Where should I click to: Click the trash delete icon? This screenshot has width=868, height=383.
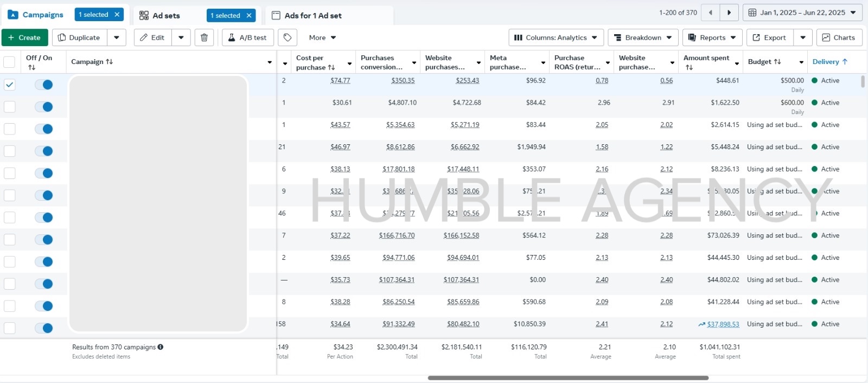204,37
